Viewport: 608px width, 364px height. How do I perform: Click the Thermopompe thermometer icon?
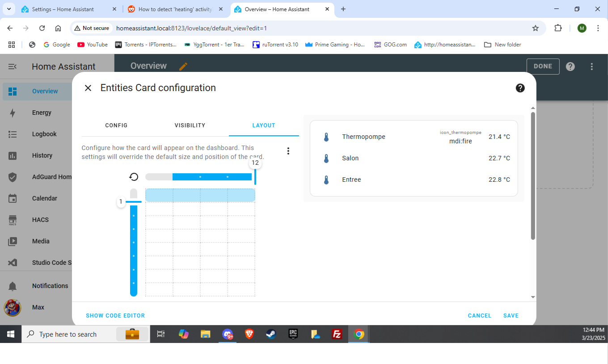pyautogui.click(x=326, y=137)
